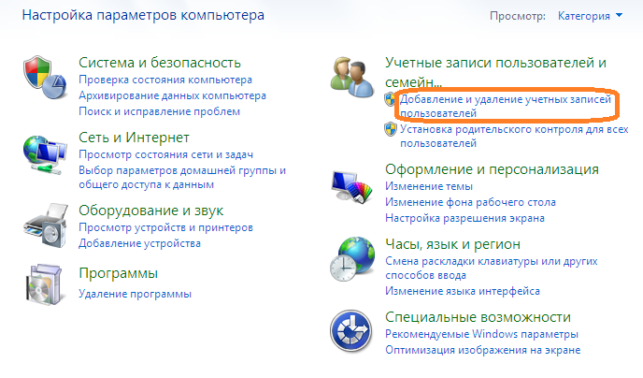643x378 pixels.
Task: Open the Система и безопасность category
Action: [x=160, y=63]
